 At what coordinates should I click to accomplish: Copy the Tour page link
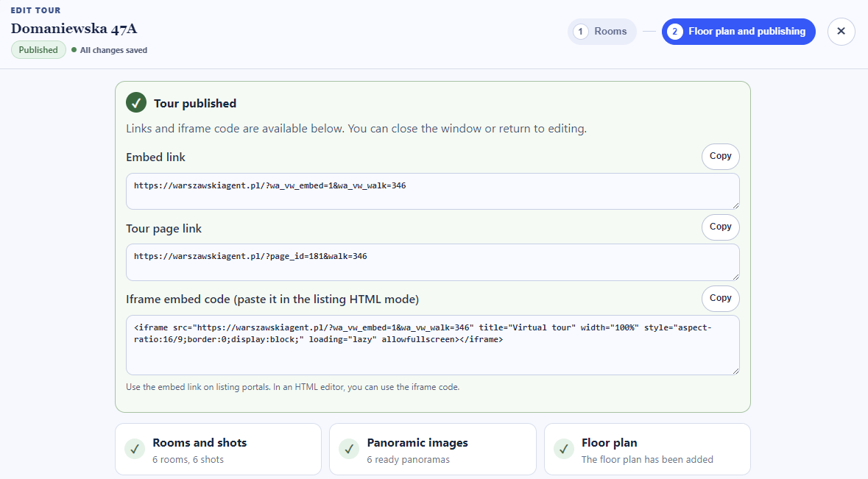[x=720, y=227]
